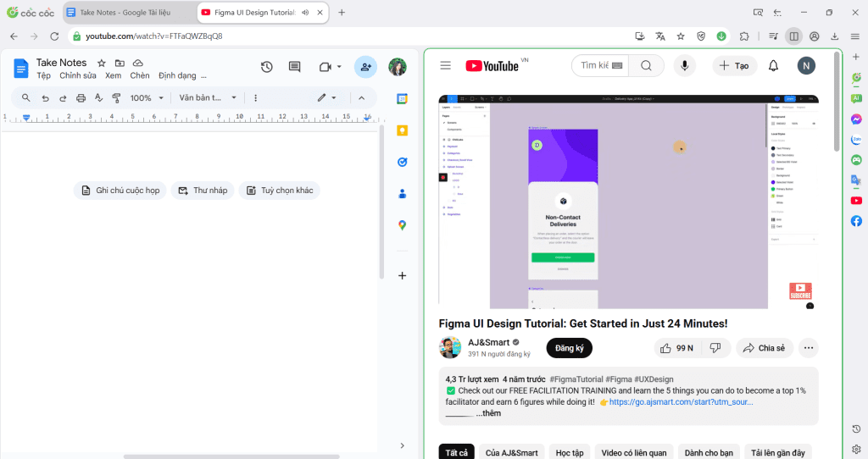
Task: Open the more actions three-dot button under video
Action: point(809,348)
